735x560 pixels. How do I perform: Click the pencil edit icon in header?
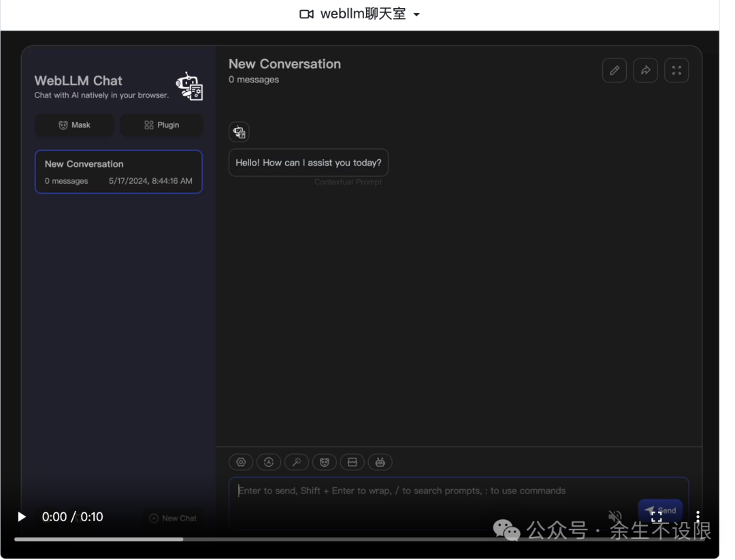[x=614, y=70]
